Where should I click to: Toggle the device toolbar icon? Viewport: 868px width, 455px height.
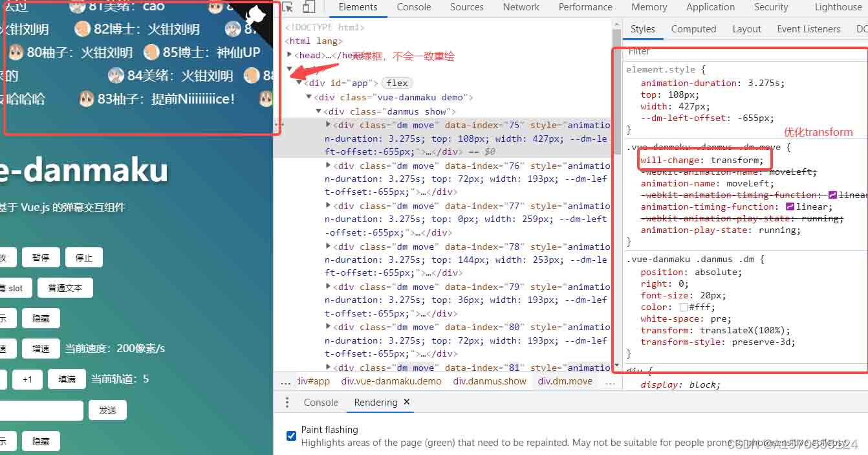click(309, 7)
